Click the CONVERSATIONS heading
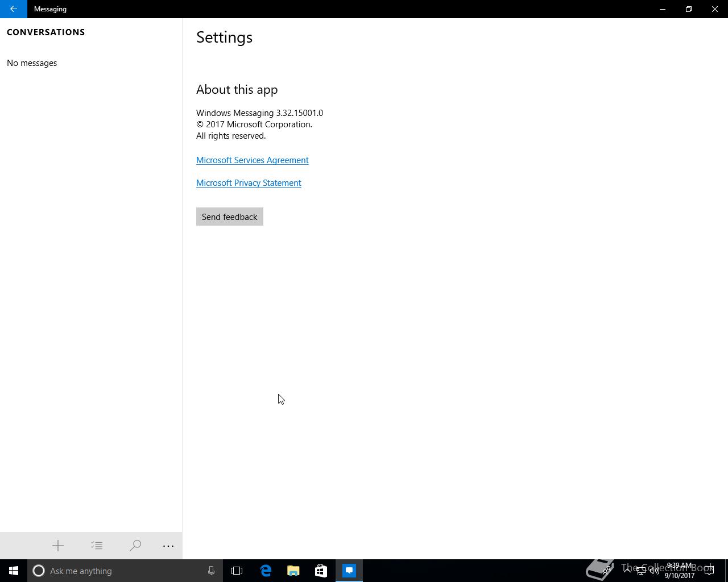728x582 pixels. click(x=46, y=32)
